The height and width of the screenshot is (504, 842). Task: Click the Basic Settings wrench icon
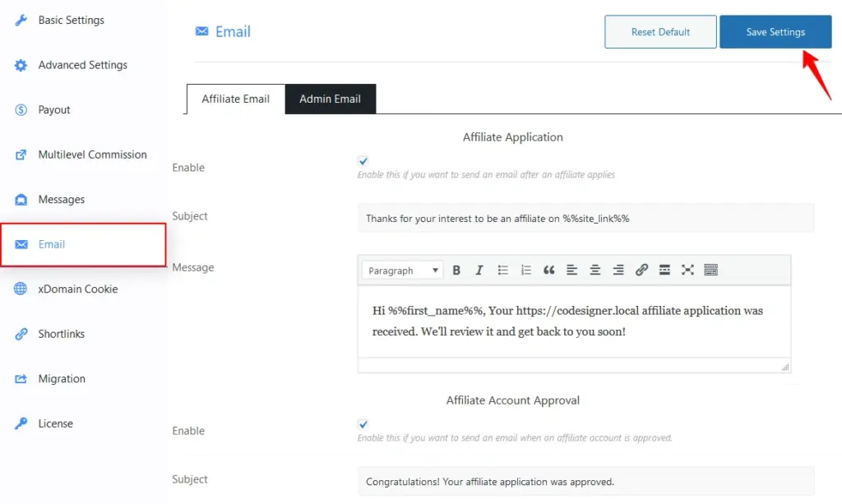(21, 21)
